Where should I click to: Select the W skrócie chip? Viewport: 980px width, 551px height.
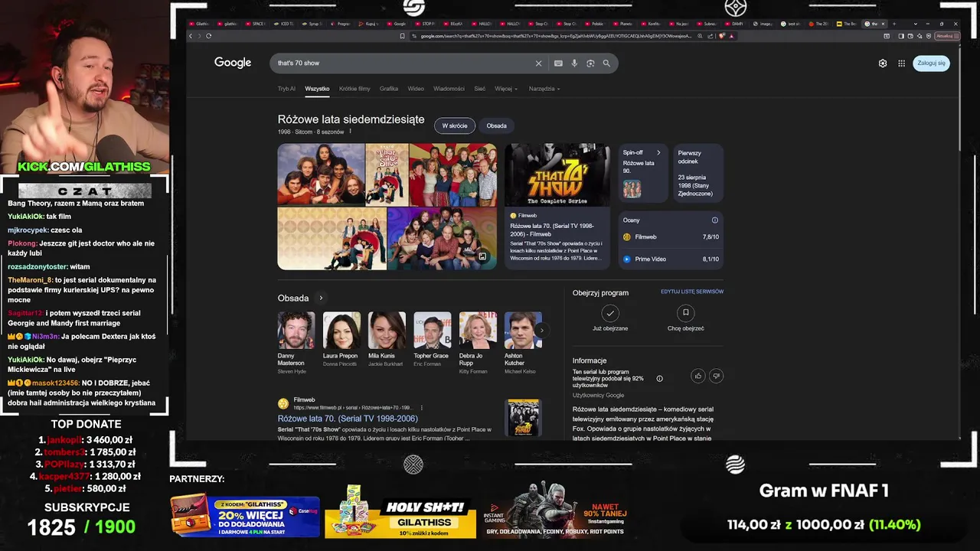click(x=455, y=126)
